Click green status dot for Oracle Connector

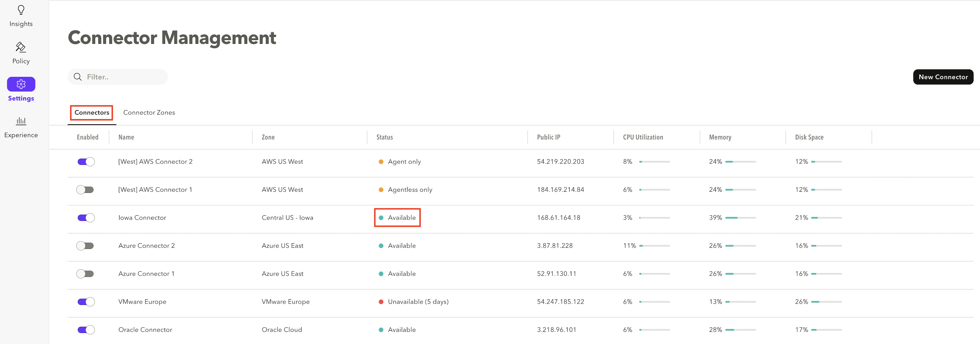click(381, 330)
